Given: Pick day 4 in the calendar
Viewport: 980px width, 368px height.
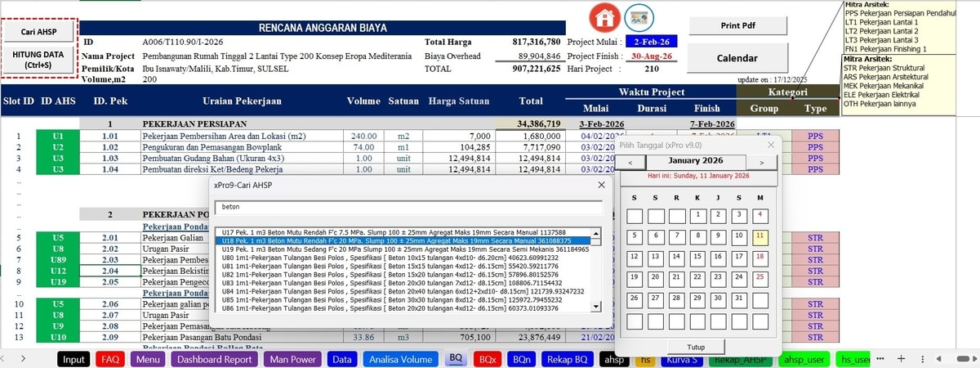Looking at the screenshot, I should point(759,216).
